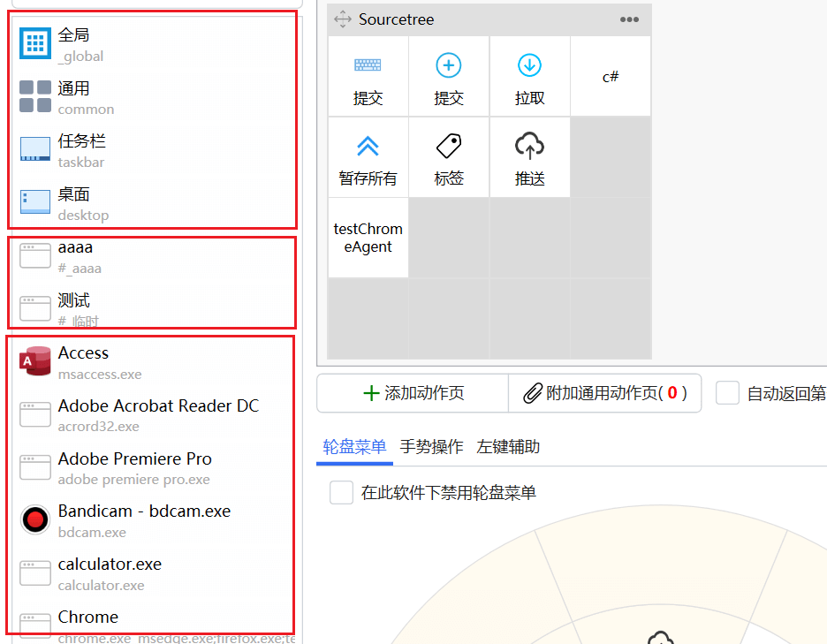Open the Sourcetree page three-dot menu
Screen dimensions: 827x644
(x=629, y=19)
